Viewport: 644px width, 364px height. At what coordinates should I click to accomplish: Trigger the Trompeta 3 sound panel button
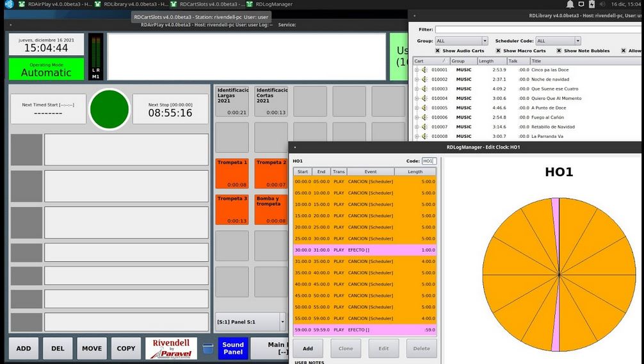[232, 210]
